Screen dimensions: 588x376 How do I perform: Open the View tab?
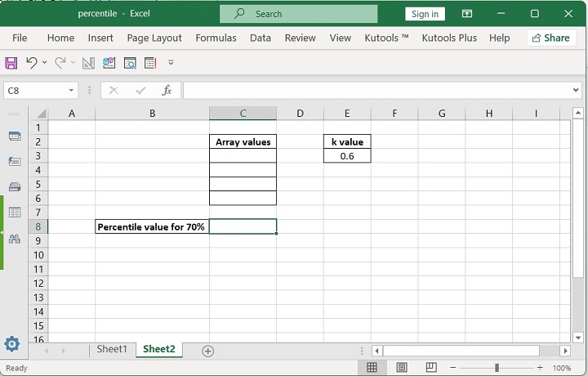pyautogui.click(x=340, y=38)
